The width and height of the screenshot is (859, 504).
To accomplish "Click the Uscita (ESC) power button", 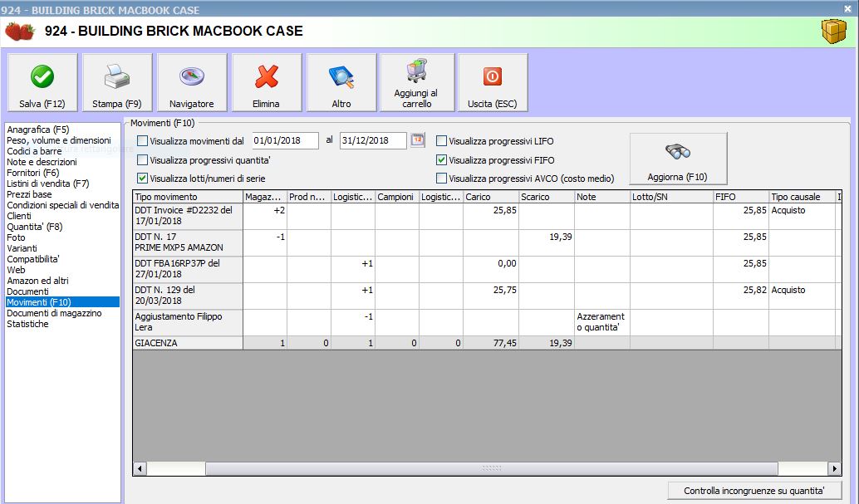I will pyautogui.click(x=493, y=83).
